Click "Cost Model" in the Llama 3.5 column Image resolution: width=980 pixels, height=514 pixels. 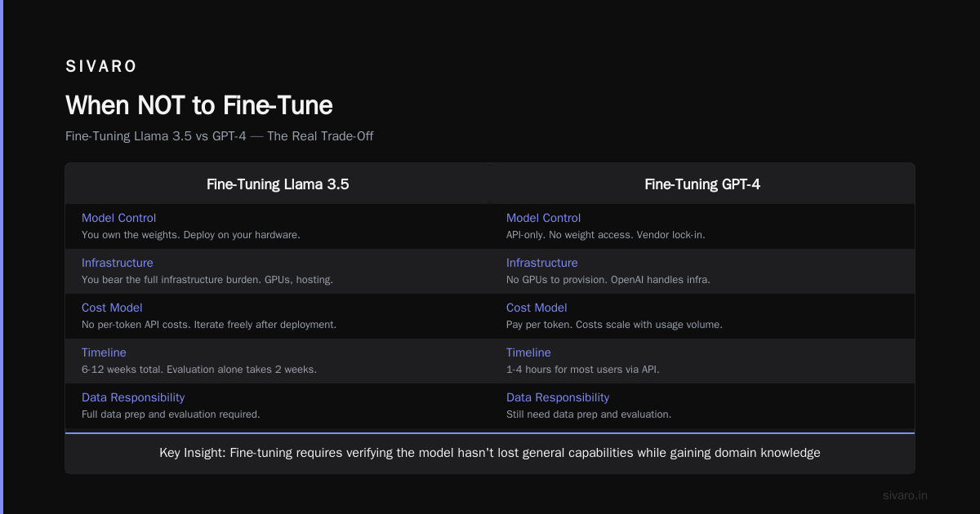[x=112, y=308]
